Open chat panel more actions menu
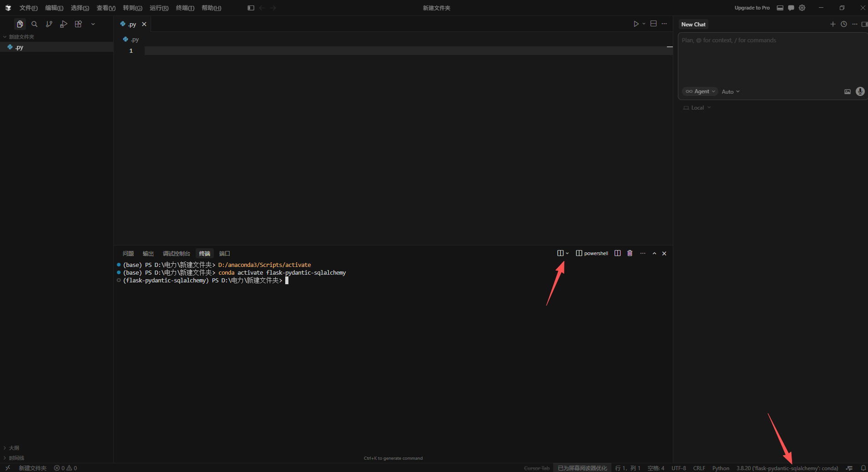Screen dimensions: 868x472 (x=855, y=24)
